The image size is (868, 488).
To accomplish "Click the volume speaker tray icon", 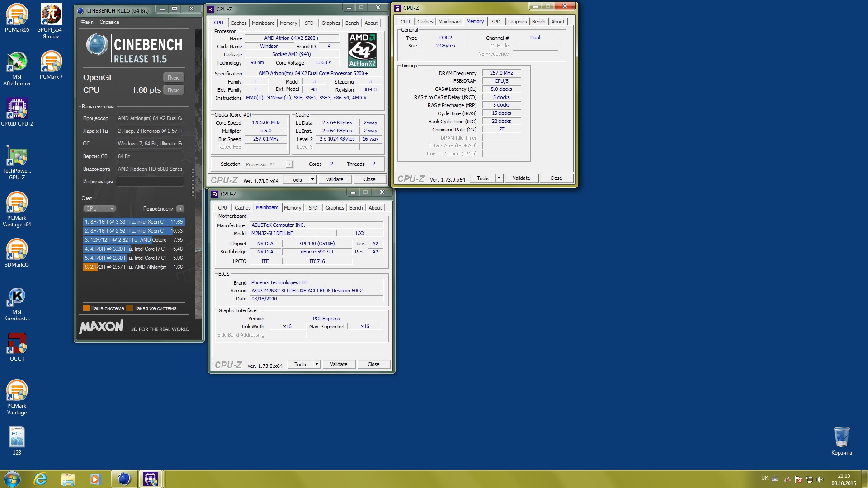I will click(820, 479).
